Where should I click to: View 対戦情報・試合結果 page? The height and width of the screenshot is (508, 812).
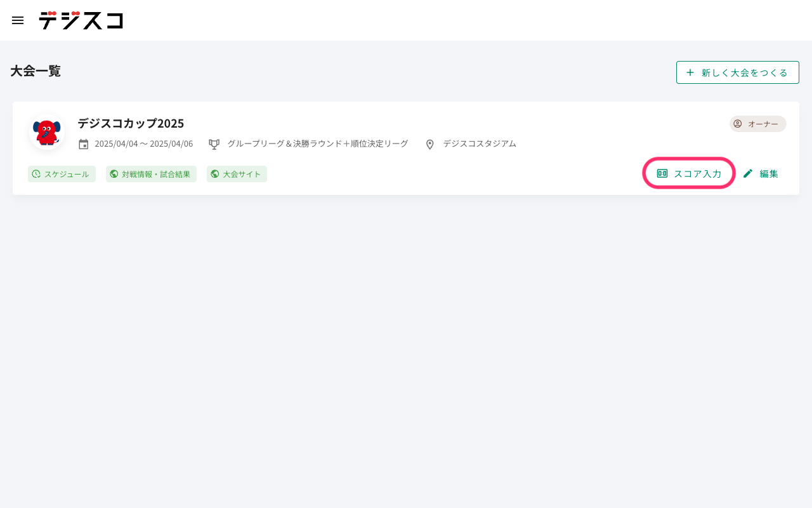click(156, 174)
